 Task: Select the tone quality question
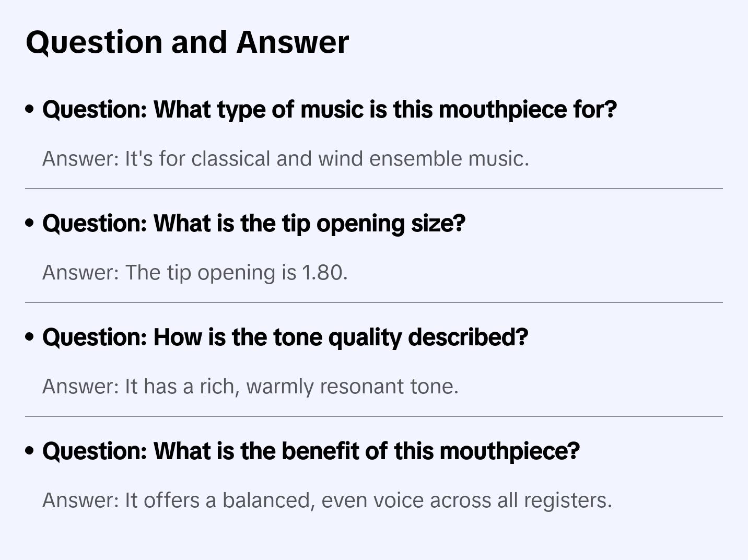[x=285, y=337]
